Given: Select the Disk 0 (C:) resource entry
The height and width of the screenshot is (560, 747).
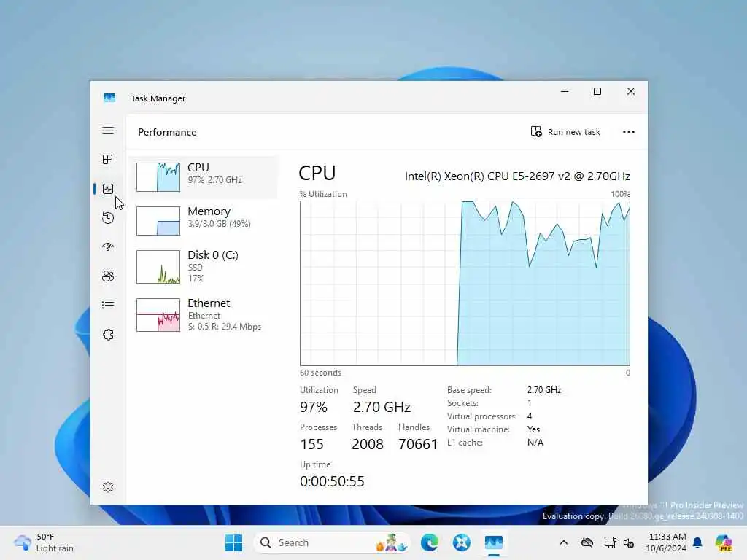Looking at the screenshot, I should [x=203, y=267].
